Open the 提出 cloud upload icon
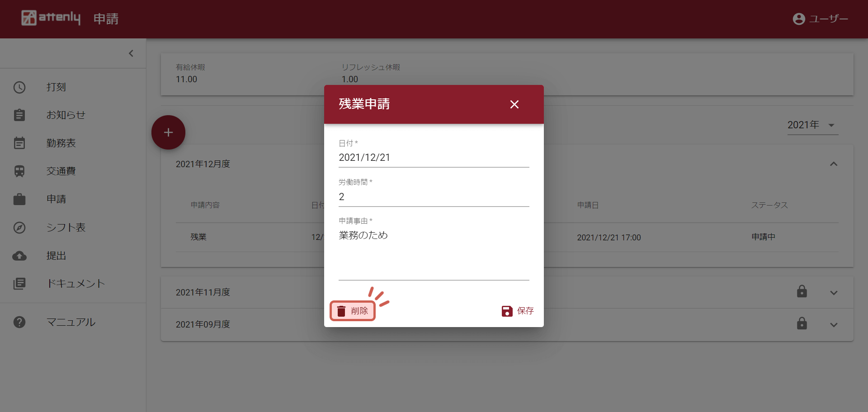This screenshot has width=868, height=412. [x=19, y=256]
